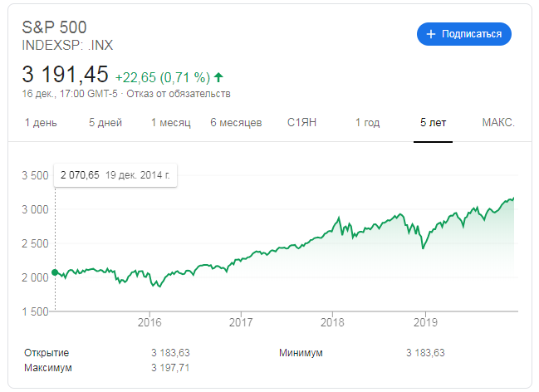539x392 pixels.
Task: Click the S&P 500 title
Action: [x=54, y=27]
